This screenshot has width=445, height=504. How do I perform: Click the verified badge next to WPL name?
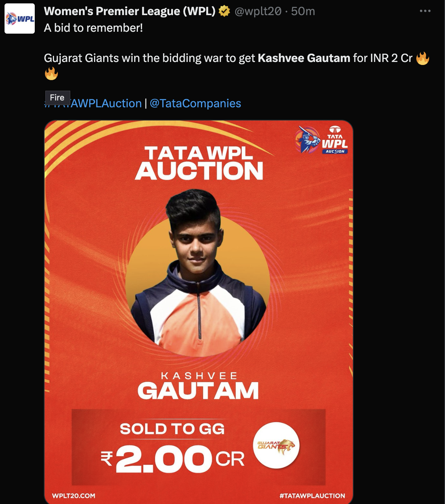(224, 11)
